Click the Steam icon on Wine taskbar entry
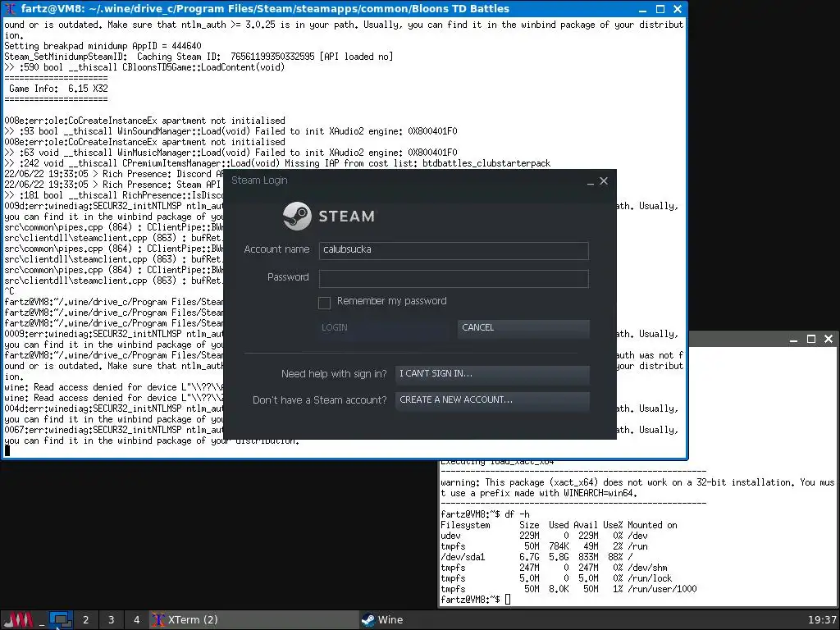Viewport: 840px width, 630px height. [x=368, y=620]
